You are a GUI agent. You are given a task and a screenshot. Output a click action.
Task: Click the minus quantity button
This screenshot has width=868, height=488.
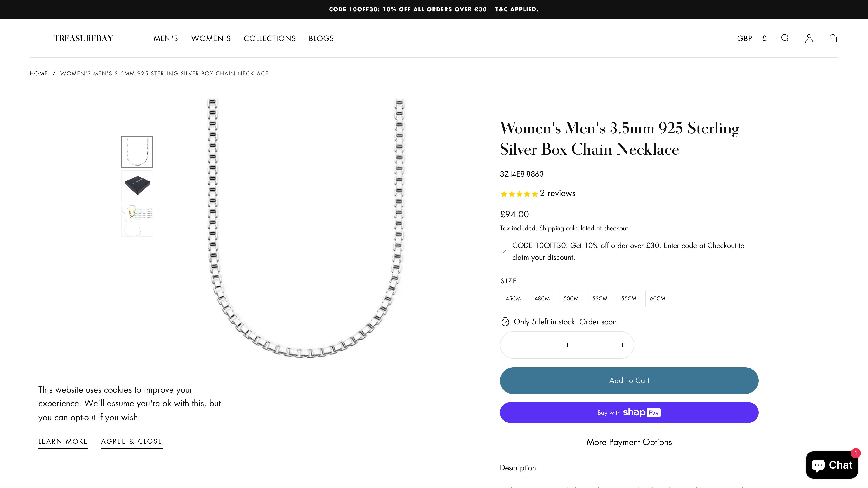point(512,345)
